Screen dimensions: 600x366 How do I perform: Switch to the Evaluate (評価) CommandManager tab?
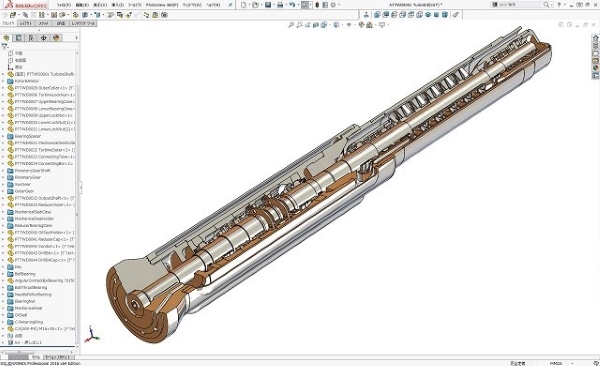pyautogui.click(x=61, y=23)
